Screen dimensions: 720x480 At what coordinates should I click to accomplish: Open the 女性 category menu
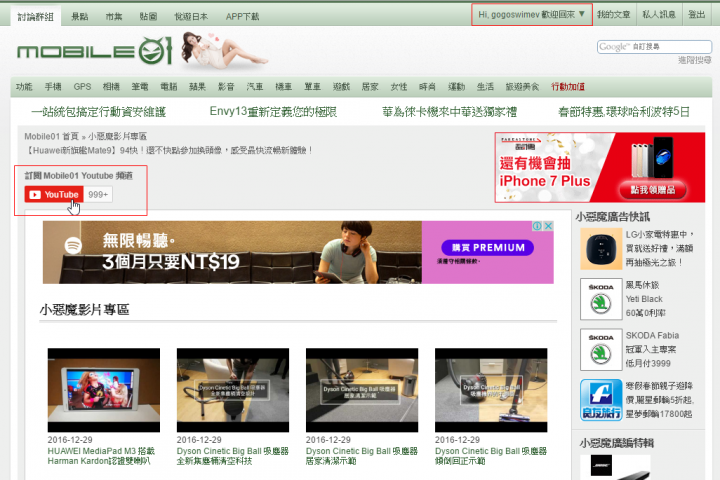[399, 87]
